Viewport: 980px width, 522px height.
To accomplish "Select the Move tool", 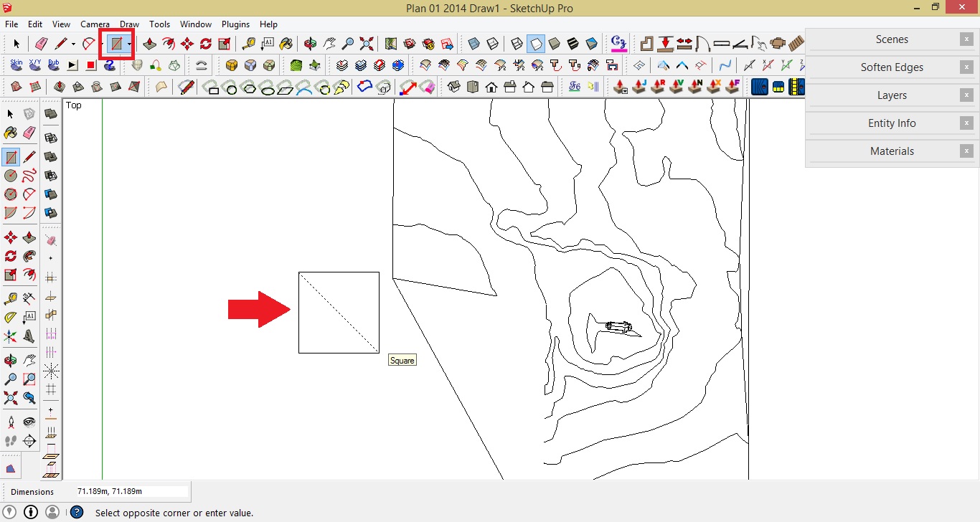I will tap(187, 44).
